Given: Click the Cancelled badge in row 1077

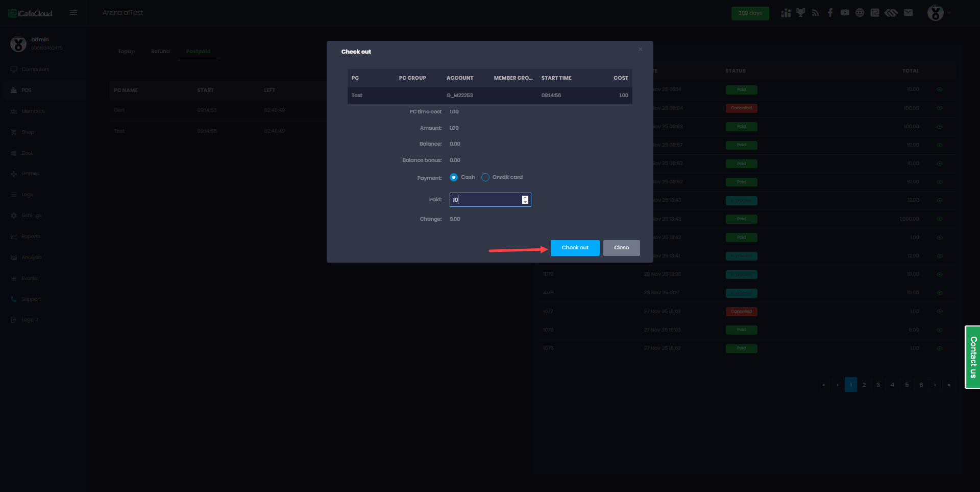Looking at the screenshot, I should 742,312.
